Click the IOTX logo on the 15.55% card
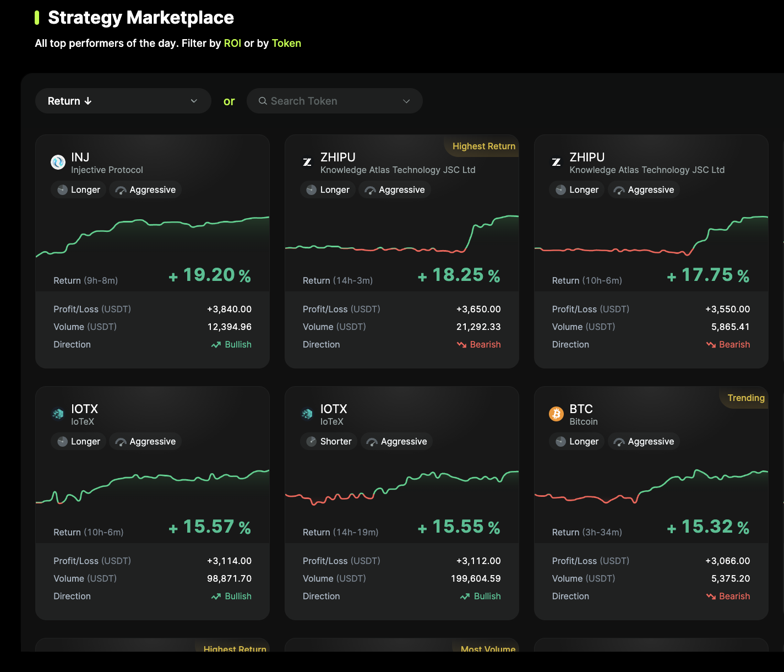Viewport: 784px width, 672px height. [307, 414]
